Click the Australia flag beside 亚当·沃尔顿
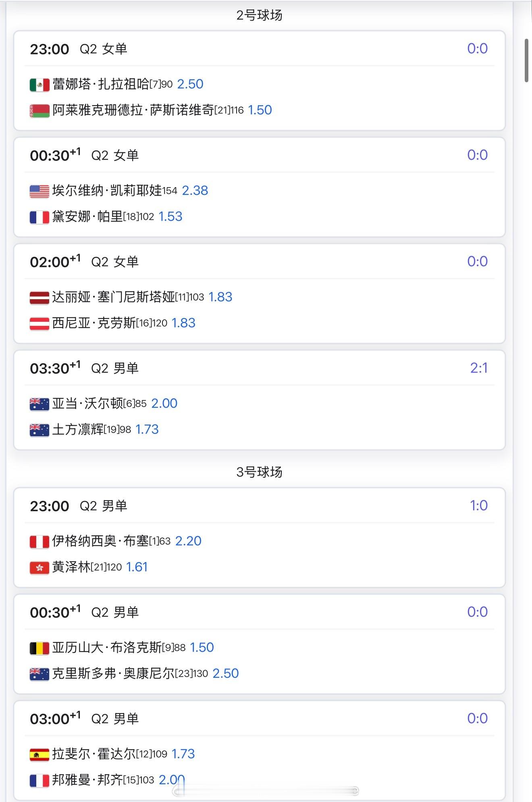The image size is (532, 802). [x=39, y=404]
